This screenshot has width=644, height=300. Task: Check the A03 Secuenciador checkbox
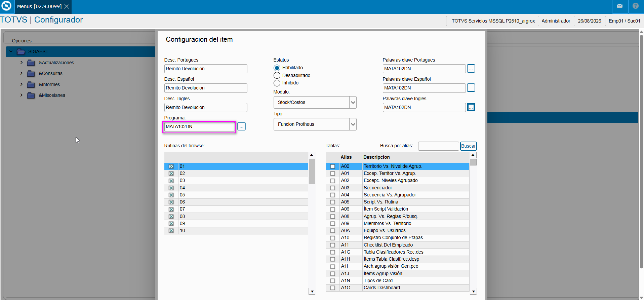tap(332, 188)
